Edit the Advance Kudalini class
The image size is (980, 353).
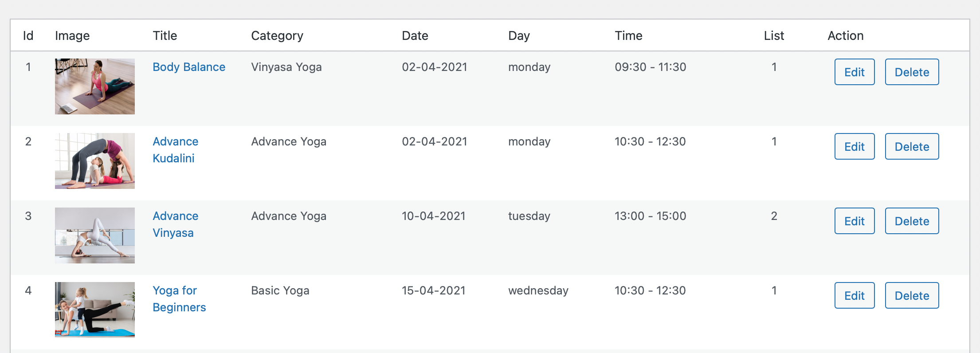pyautogui.click(x=854, y=146)
